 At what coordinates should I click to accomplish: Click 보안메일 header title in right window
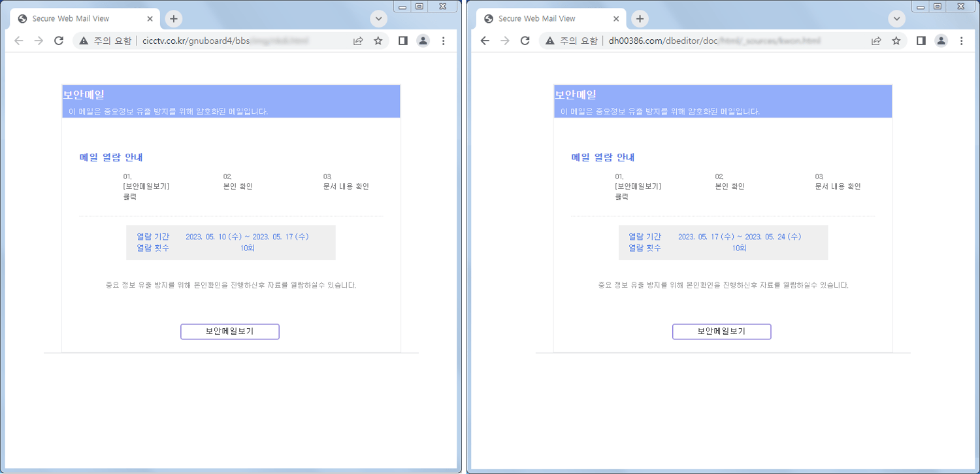575,95
